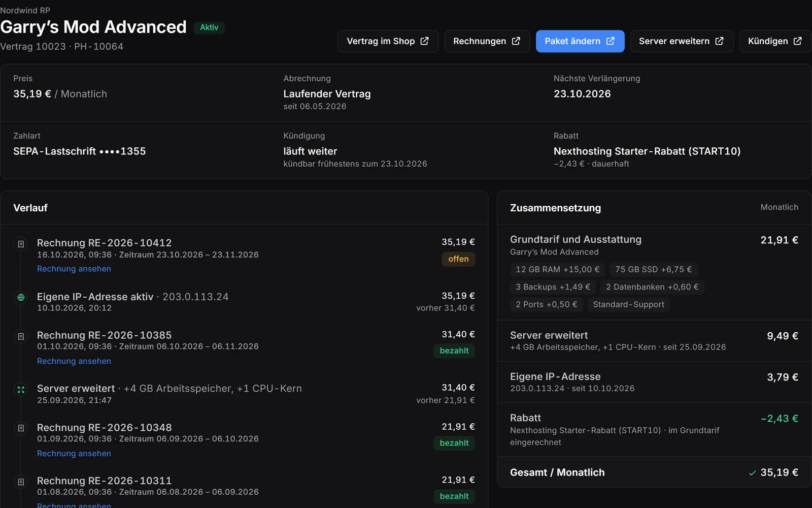Click bezahlt badge of RE-2026-10385
This screenshot has height=508, width=812.
pyautogui.click(x=454, y=351)
